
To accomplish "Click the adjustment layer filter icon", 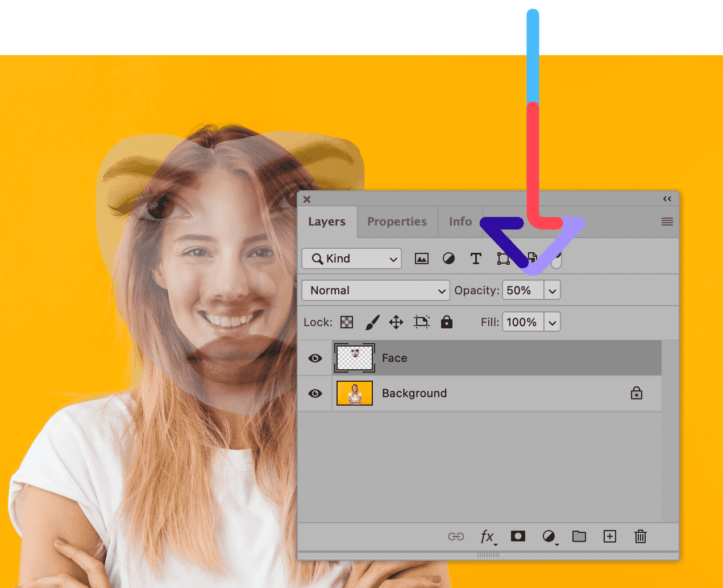I will coord(448,259).
